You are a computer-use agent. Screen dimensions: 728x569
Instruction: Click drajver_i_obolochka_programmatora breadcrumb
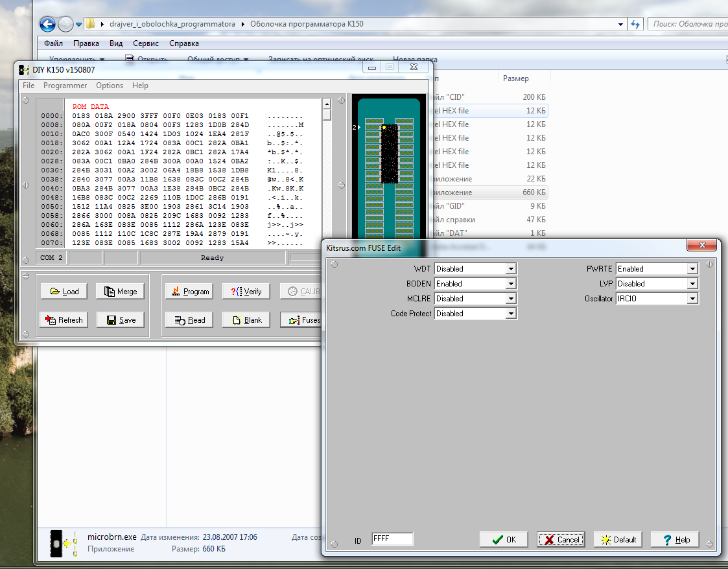172,24
